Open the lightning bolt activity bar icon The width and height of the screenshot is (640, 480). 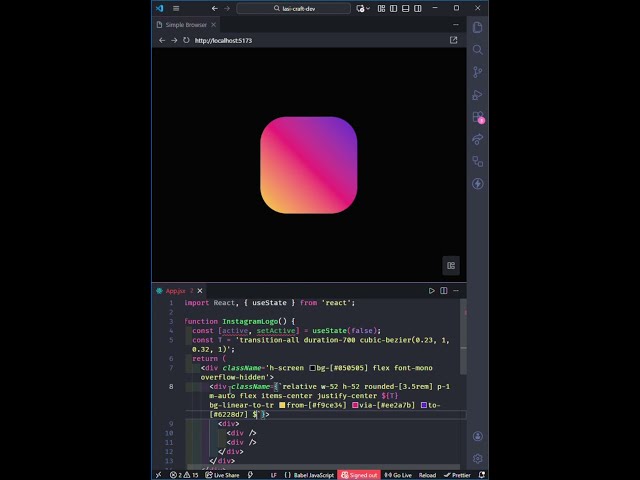[x=477, y=184]
